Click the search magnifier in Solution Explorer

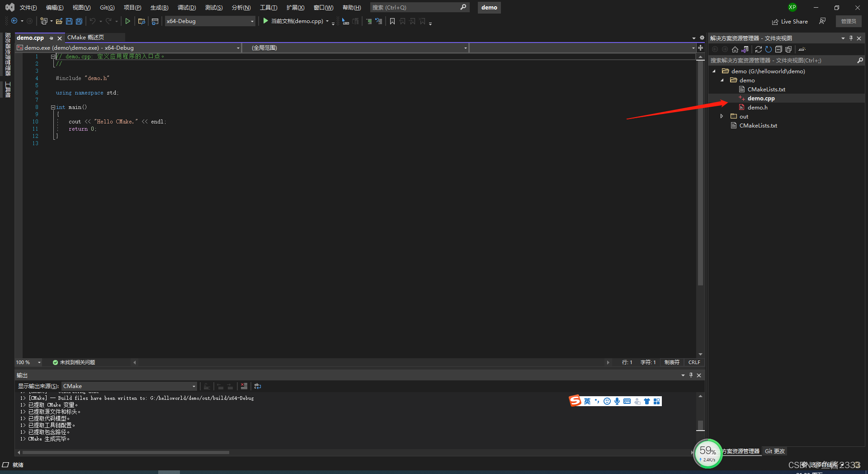(860, 60)
